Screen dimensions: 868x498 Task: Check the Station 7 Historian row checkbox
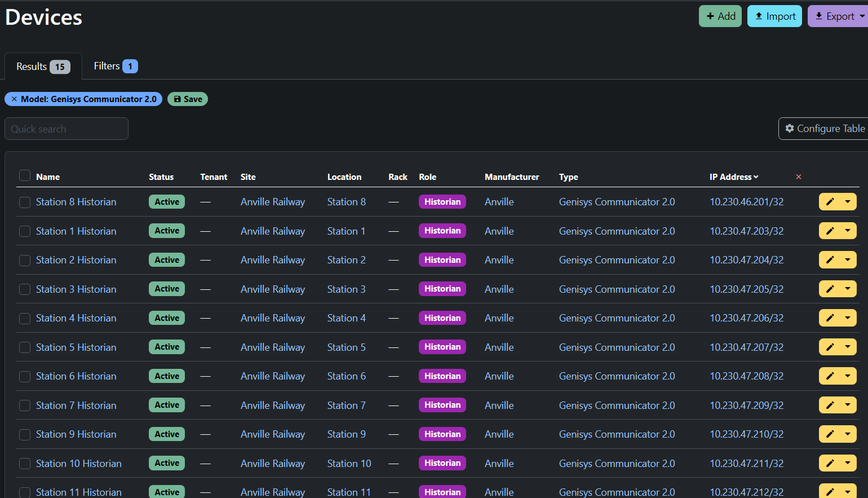25,406
